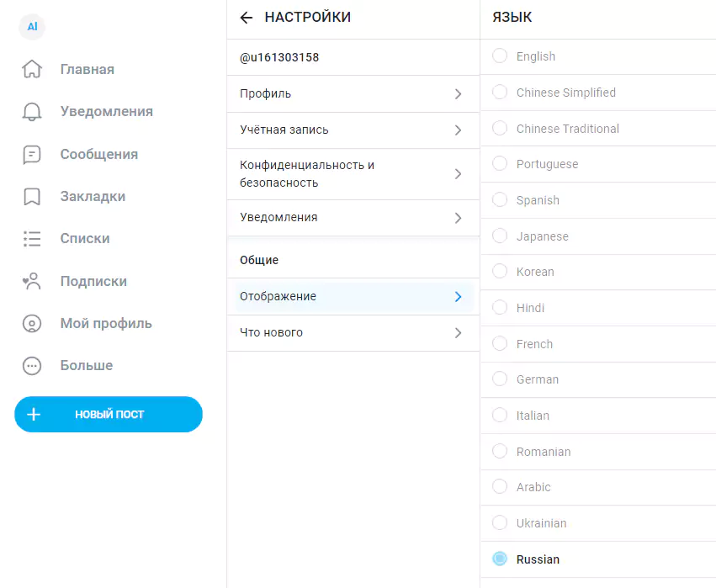Open Уведомления in the left sidebar
716x588 pixels.
coord(106,111)
